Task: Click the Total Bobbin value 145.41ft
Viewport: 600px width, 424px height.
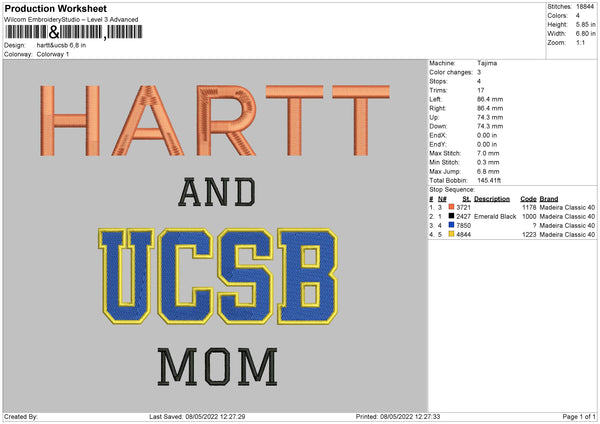Action: click(x=489, y=180)
